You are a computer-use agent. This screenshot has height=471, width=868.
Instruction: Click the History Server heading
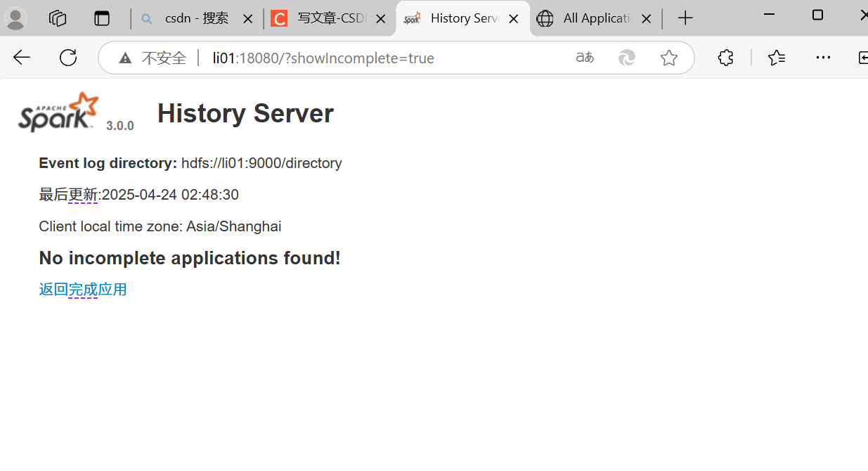point(245,113)
